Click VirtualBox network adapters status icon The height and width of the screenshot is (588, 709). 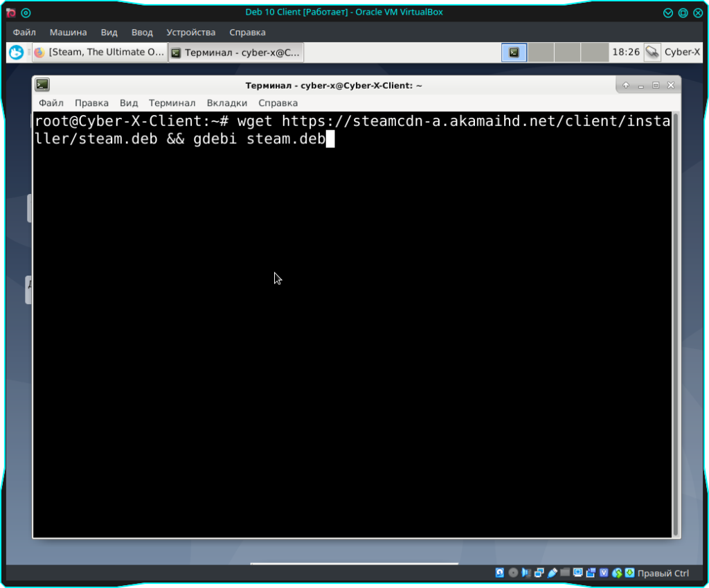point(539,573)
